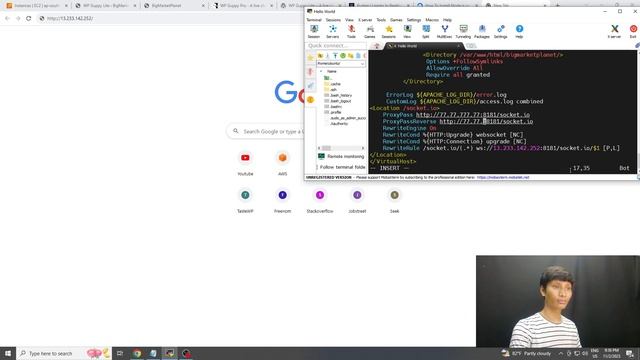Select the .ssh folder in file browser
Image resolution: width=640 pixels, height=360 pixels.
coord(331,89)
